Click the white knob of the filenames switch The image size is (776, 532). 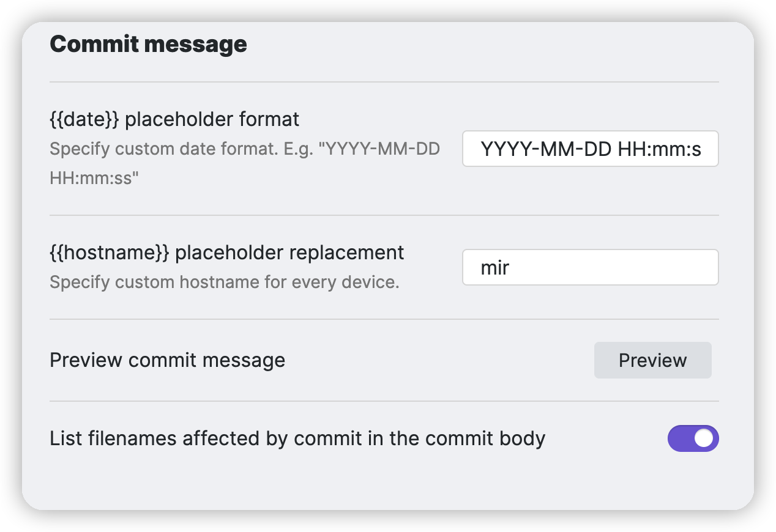tap(704, 438)
